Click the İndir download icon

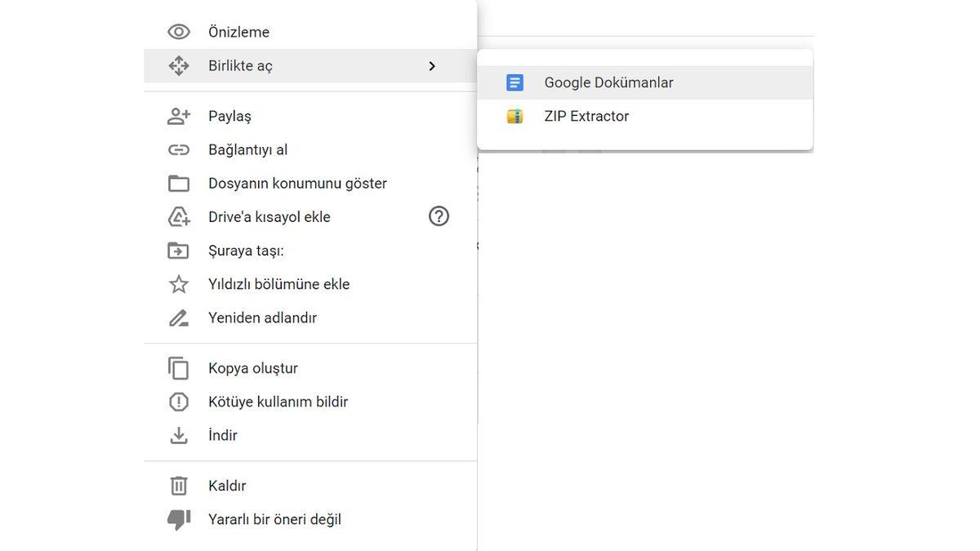point(178,434)
